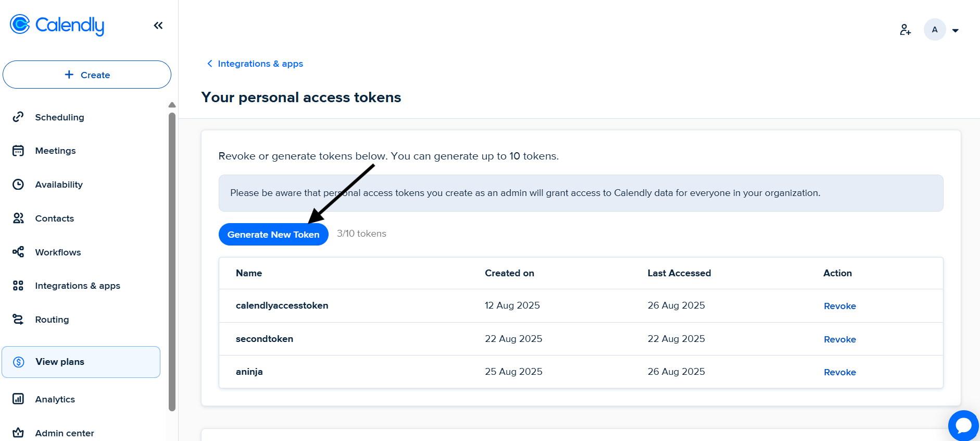Open the Analytics chart icon
This screenshot has height=441, width=980.
pyautogui.click(x=18, y=399)
